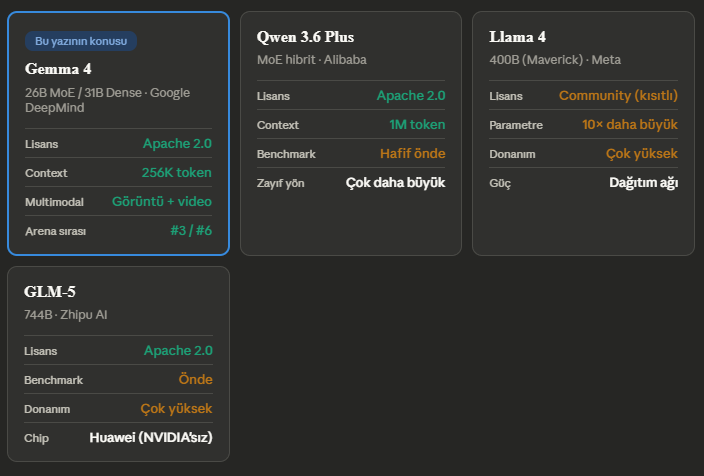Click the "Bu yazının konusu" badge

click(x=81, y=41)
